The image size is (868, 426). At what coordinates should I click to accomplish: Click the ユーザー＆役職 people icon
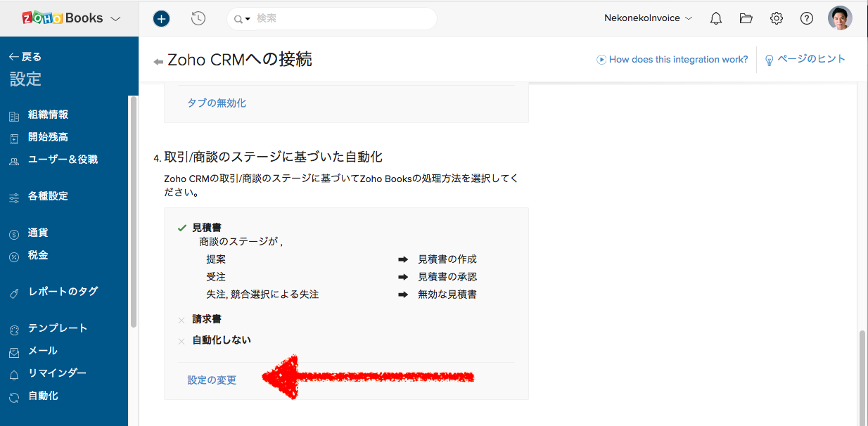click(14, 161)
